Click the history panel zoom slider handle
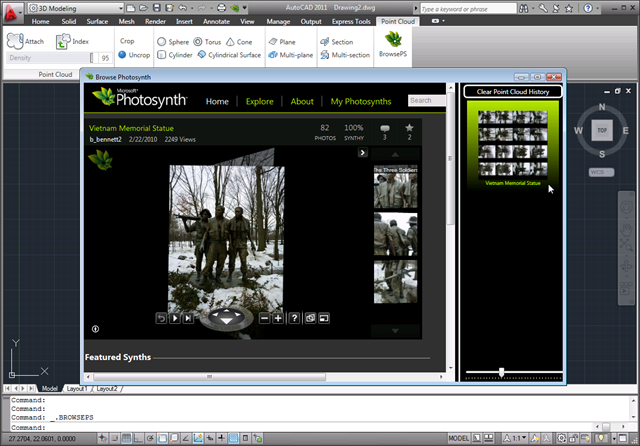 (x=501, y=373)
